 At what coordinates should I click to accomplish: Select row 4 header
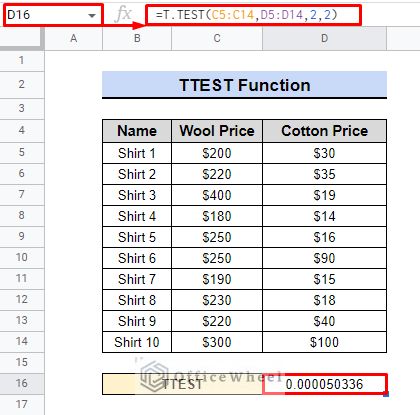[x=22, y=131]
